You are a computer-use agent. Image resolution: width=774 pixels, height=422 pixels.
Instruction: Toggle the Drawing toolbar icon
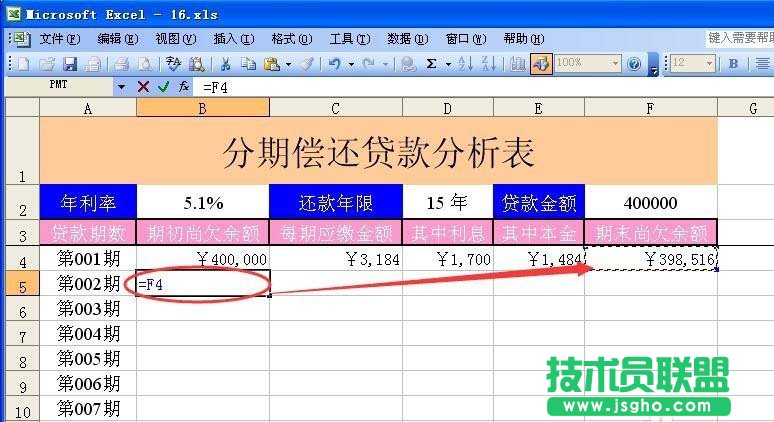click(541, 64)
